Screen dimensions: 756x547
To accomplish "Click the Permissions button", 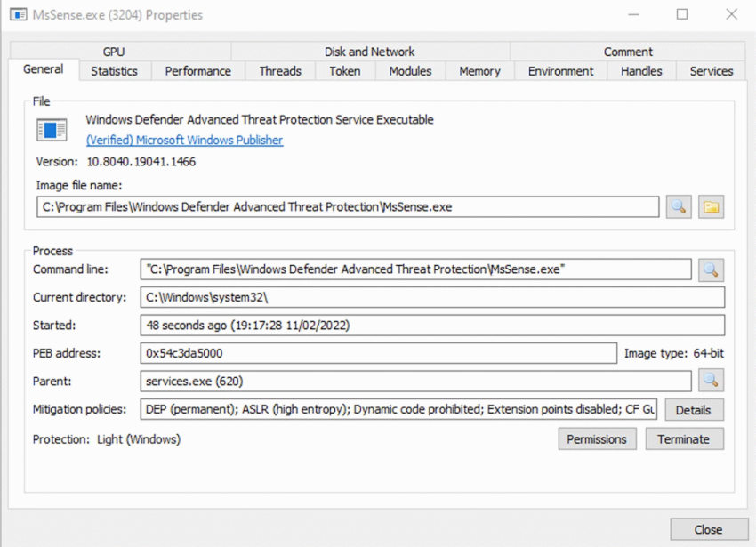I will (597, 438).
